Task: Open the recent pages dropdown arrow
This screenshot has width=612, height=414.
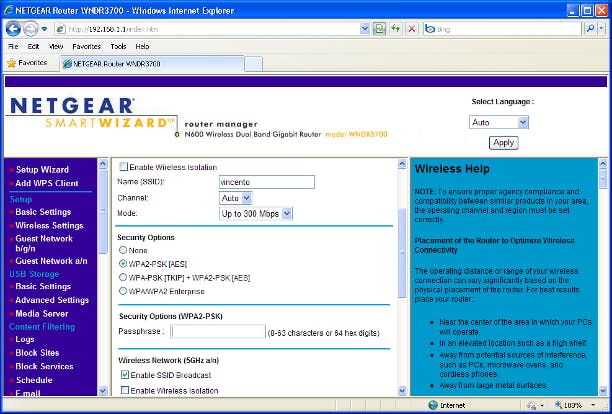Action: tap(44, 29)
